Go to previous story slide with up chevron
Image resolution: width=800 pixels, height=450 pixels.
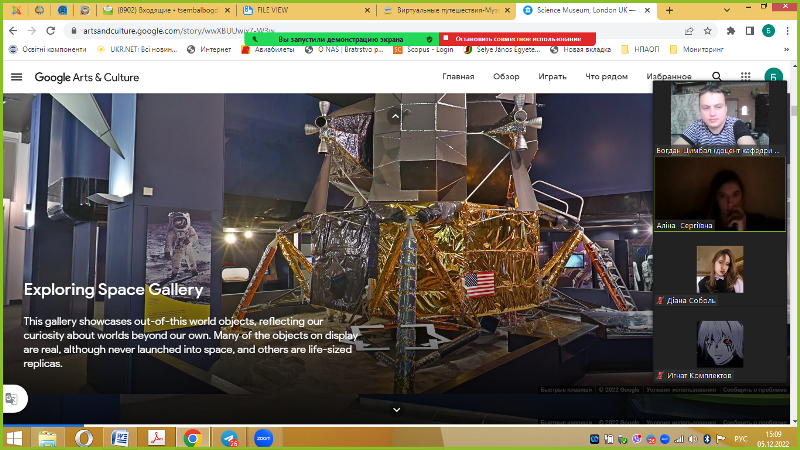coord(395,116)
